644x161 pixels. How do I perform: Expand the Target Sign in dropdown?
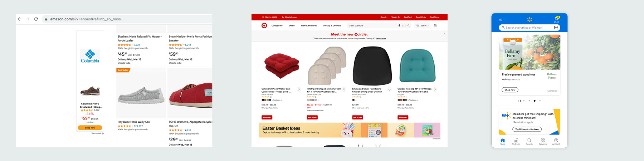[x=423, y=25]
